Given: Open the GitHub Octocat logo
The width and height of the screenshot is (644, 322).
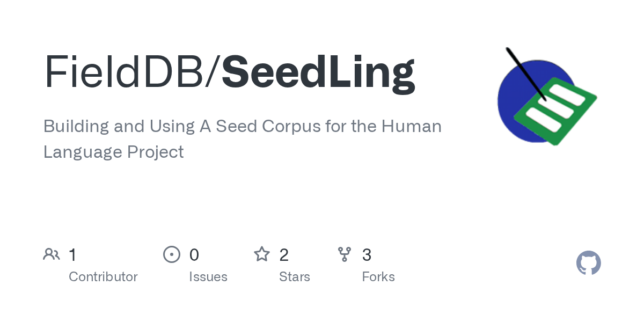Looking at the screenshot, I should (x=588, y=264).
